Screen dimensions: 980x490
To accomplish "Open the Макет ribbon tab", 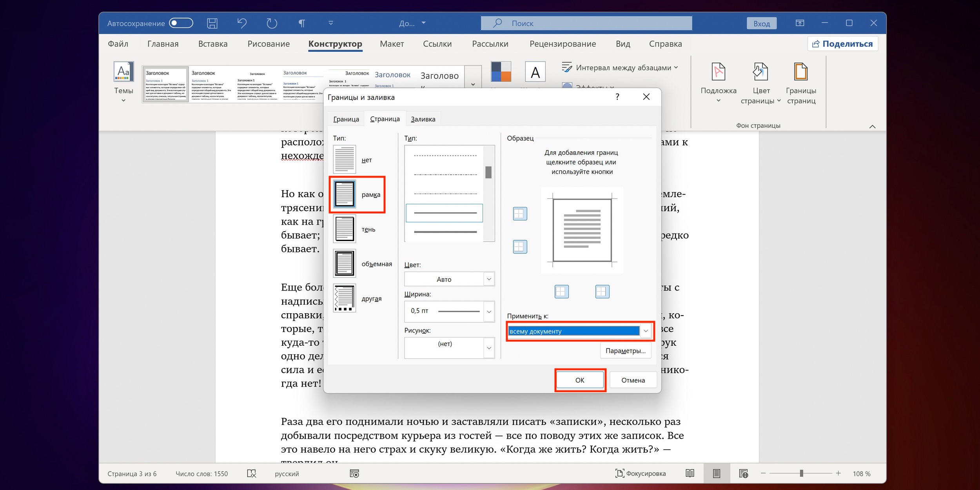I will pyautogui.click(x=392, y=44).
